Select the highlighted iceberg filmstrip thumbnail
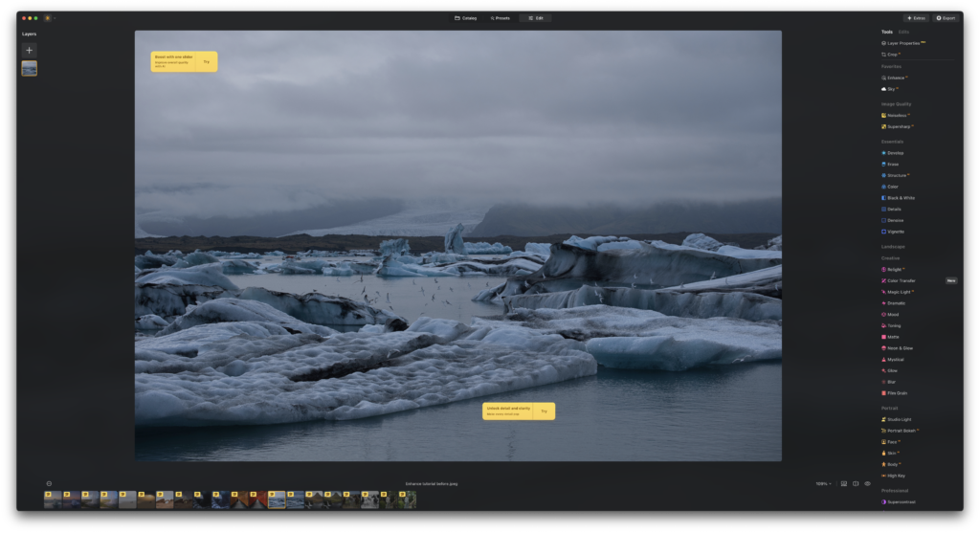The image size is (980, 533). [277, 500]
